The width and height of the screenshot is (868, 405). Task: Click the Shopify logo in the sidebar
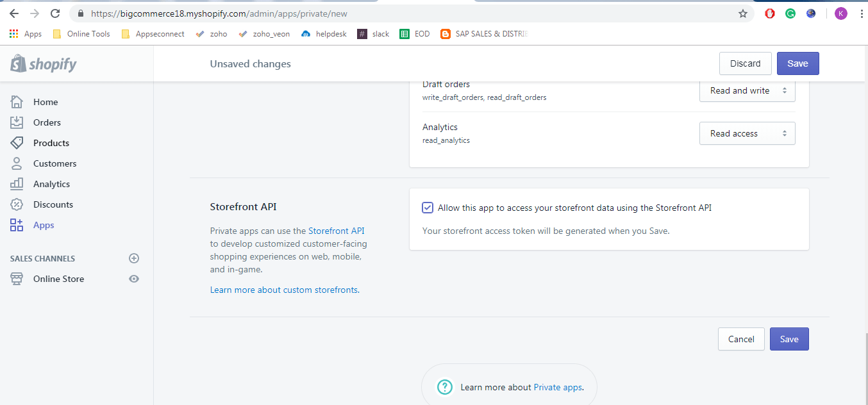pos(43,64)
